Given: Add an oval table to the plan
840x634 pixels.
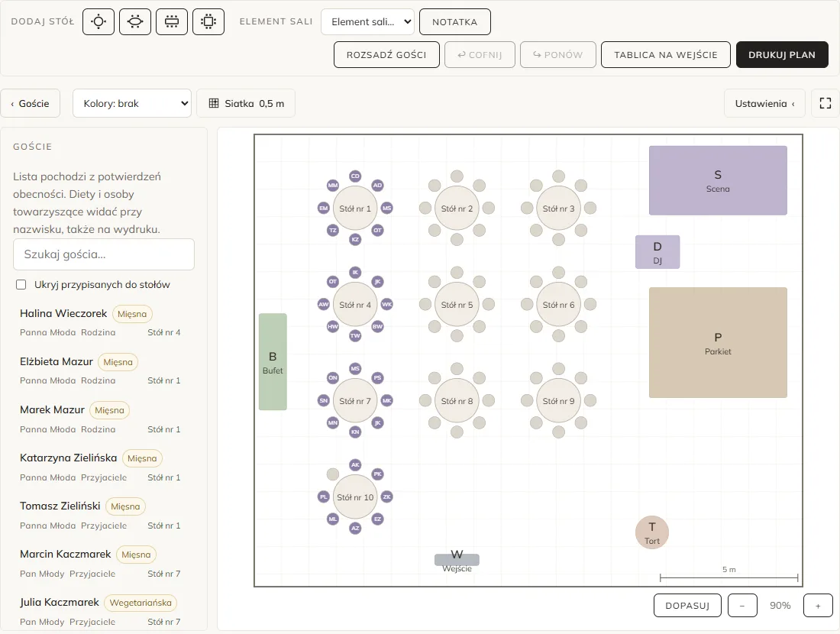Looking at the screenshot, I should pyautogui.click(x=135, y=21).
